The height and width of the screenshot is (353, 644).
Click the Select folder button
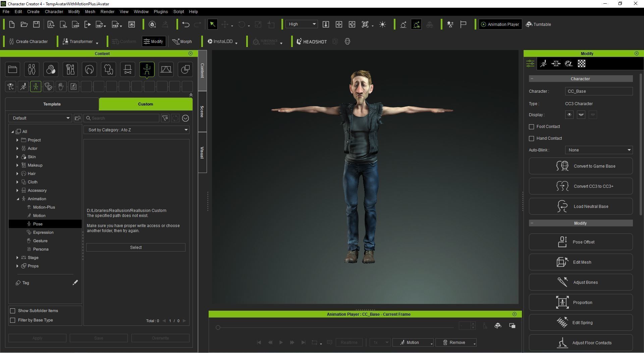(136, 248)
